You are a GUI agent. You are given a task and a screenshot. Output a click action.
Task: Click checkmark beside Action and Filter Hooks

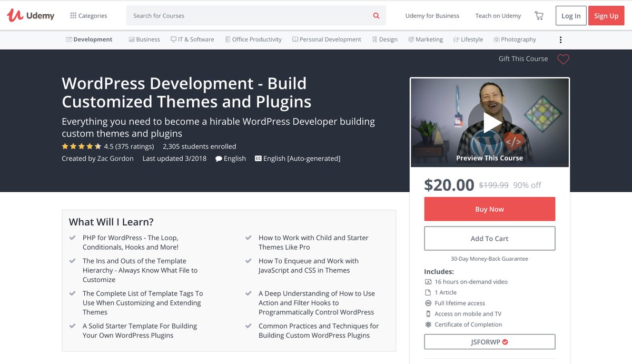click(249, 294)
